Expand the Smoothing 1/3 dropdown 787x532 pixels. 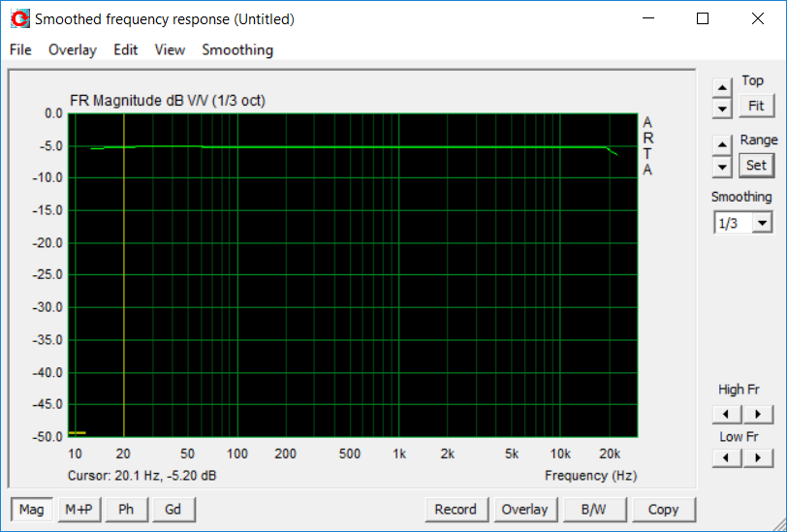click(762, 223)
